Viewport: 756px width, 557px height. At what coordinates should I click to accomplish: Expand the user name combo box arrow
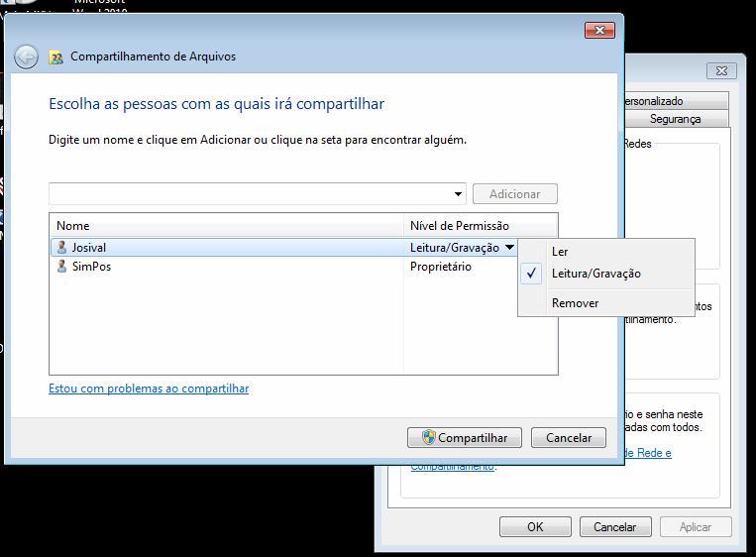pyautogui.click(x=458, y=194)
